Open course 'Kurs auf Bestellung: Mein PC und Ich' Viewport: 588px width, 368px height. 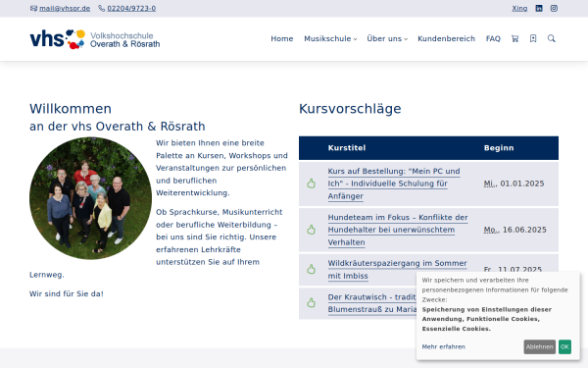pos(394,184)
